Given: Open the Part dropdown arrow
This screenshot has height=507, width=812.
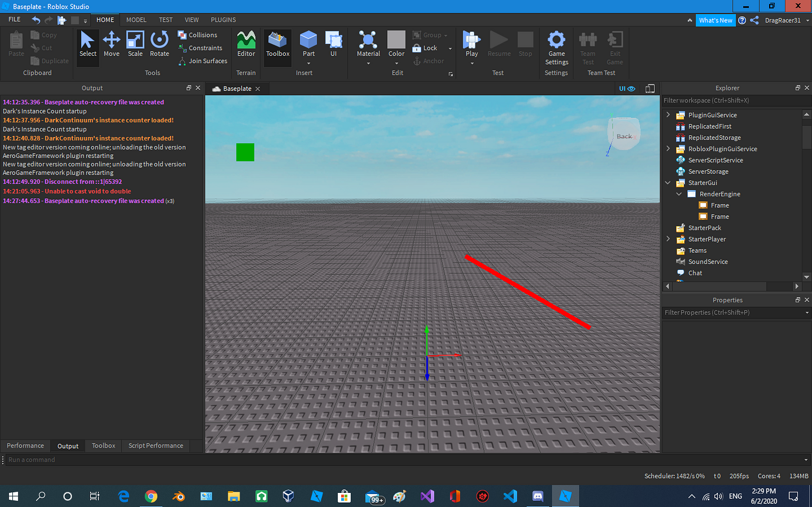Looking at the screenshot, I should [x=308, y=63].
